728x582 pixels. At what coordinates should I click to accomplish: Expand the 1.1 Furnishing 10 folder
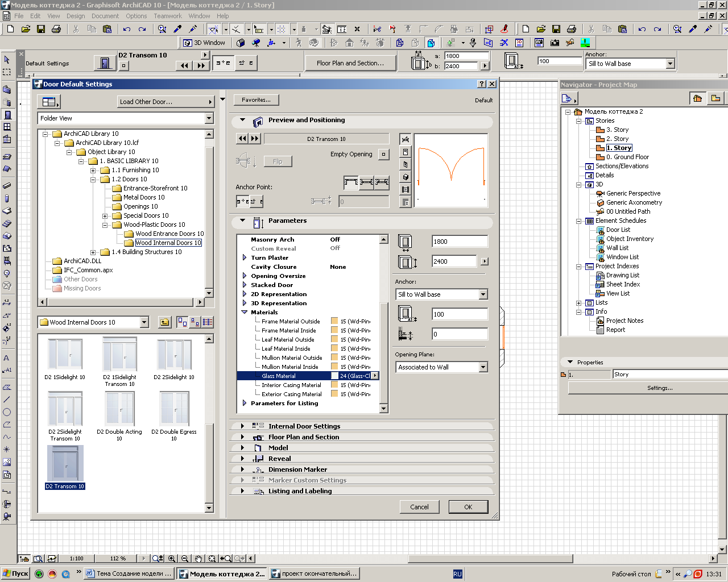point(93,171)
